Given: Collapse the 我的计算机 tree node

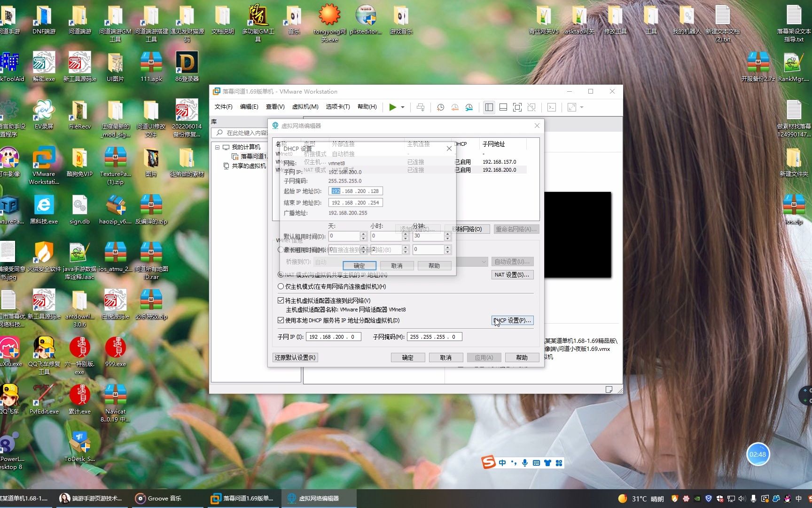Looking at the screenshot, I should coord(218,147).
